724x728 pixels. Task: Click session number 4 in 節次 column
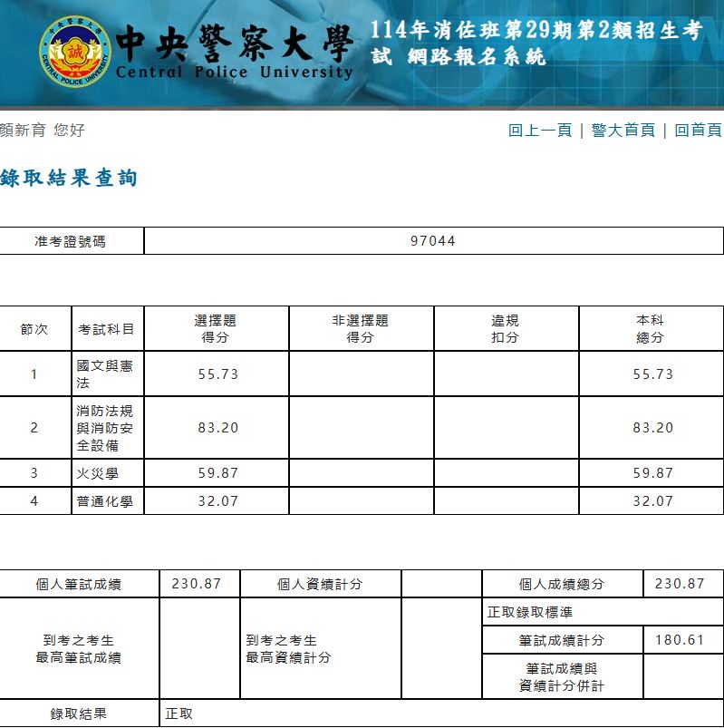[34, 501]
